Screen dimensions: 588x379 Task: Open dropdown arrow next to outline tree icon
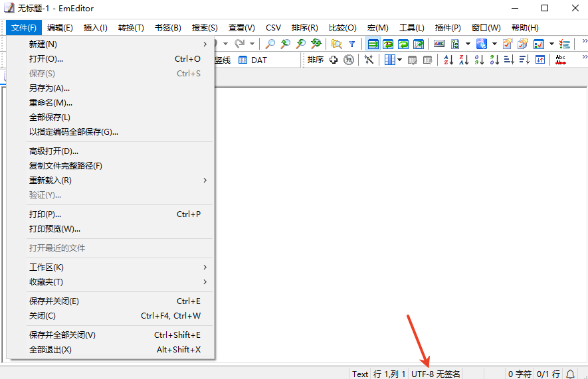(x=468, y=44)
